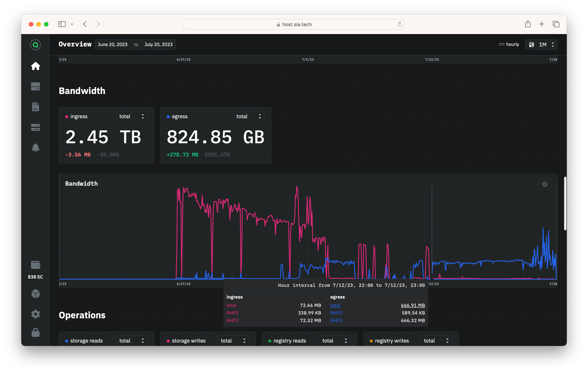Click the Operations section heading
Viewport: 588px width, 374px height.
[x=82, y=315]
